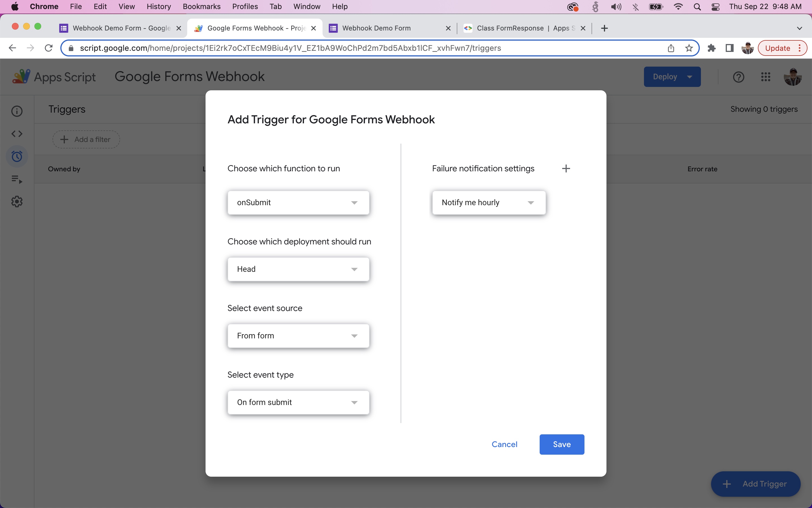Open the Wi-Fi status menu
The width and height of the screenshot is (812, 508).
678,7
